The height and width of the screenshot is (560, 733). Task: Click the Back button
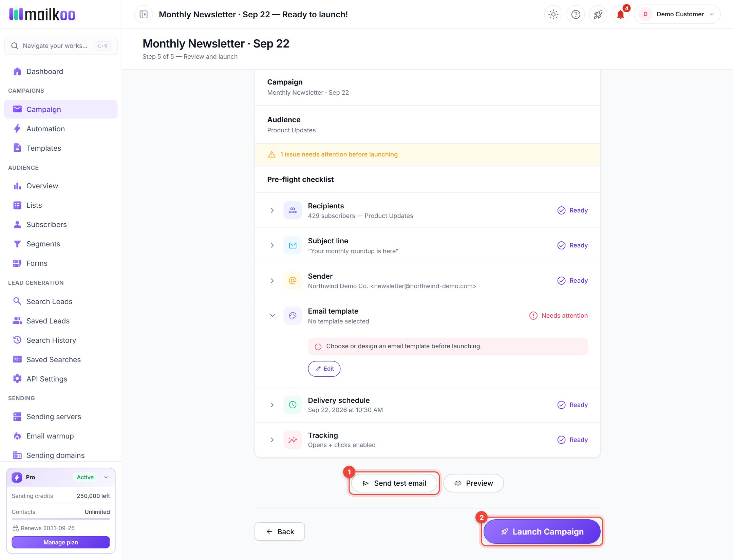(280, 531)
